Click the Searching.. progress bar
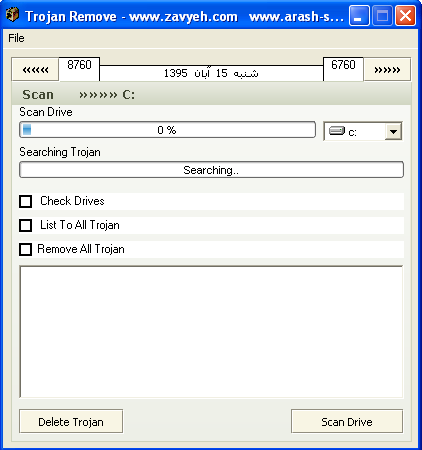The height and width of the screenshot is (450, 422). tap(211, 170)
